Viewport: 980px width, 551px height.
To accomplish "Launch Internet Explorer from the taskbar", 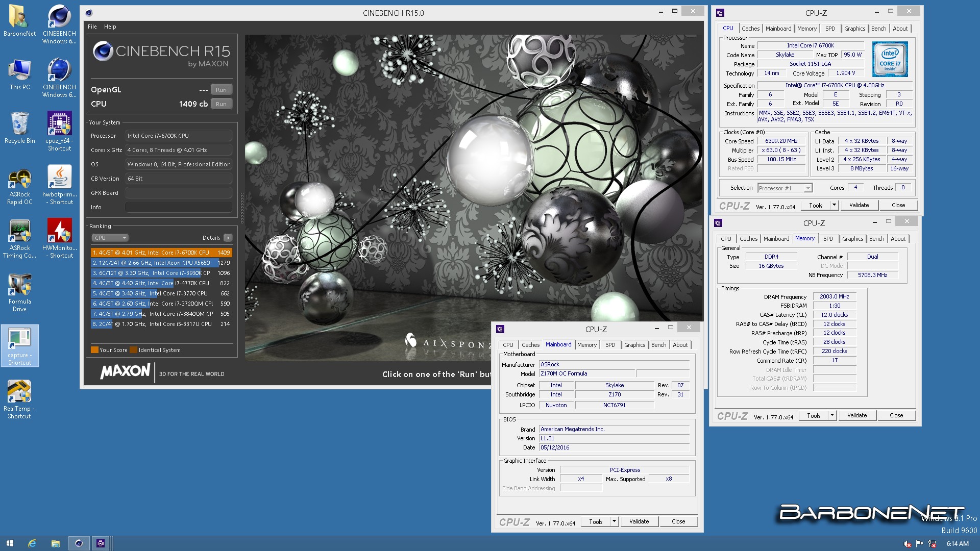I will [x=32, y=543].
